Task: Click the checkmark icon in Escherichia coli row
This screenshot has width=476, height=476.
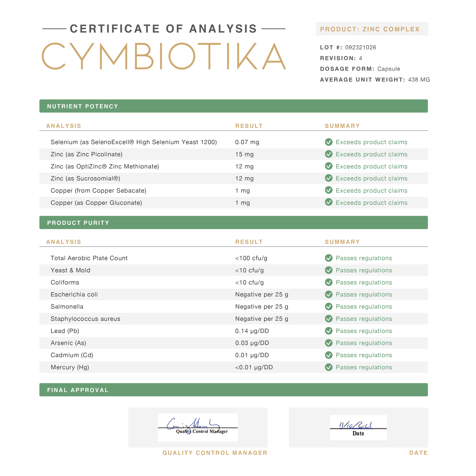Action: (x=329, y=294)
